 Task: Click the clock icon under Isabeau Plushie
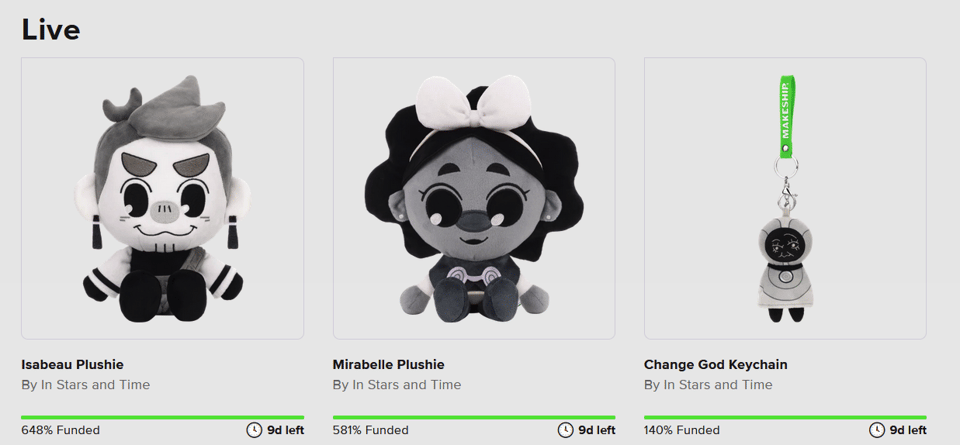[x=253, y=430]
